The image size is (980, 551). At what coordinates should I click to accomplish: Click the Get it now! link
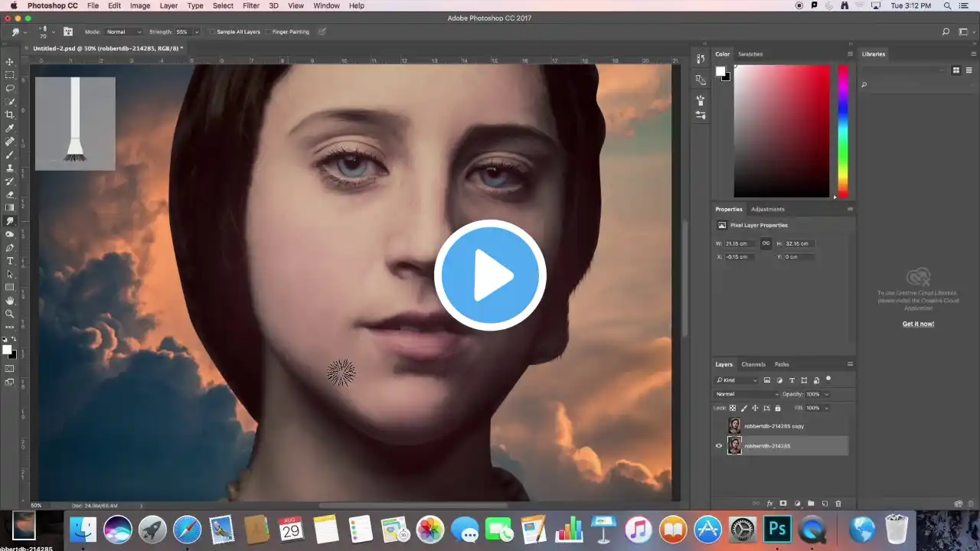pyautogui.click(x=918, y=324)
